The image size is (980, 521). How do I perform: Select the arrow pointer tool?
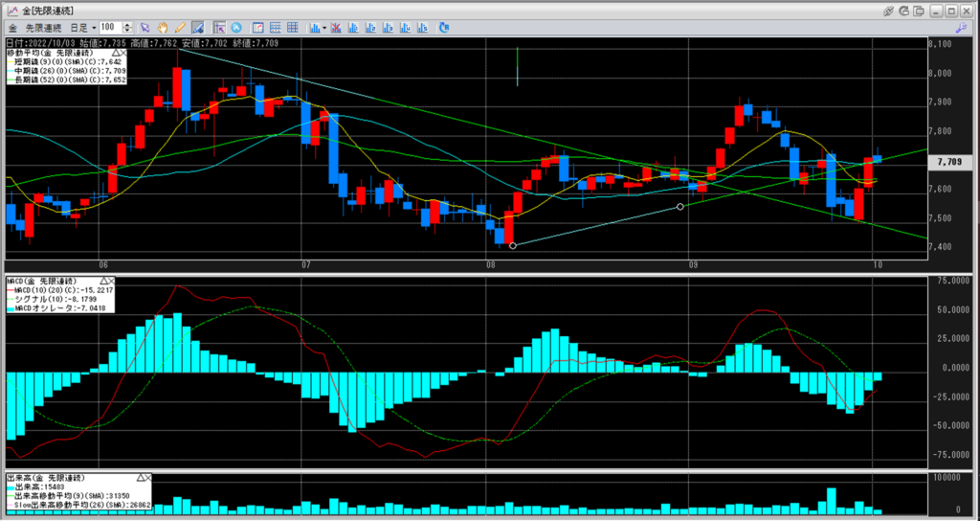pos(145,28)
